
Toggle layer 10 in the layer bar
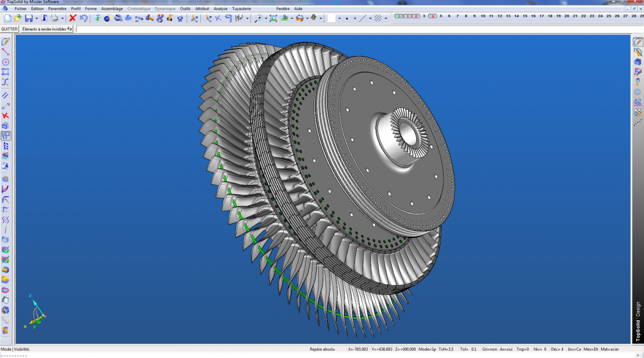click(482, 17)
